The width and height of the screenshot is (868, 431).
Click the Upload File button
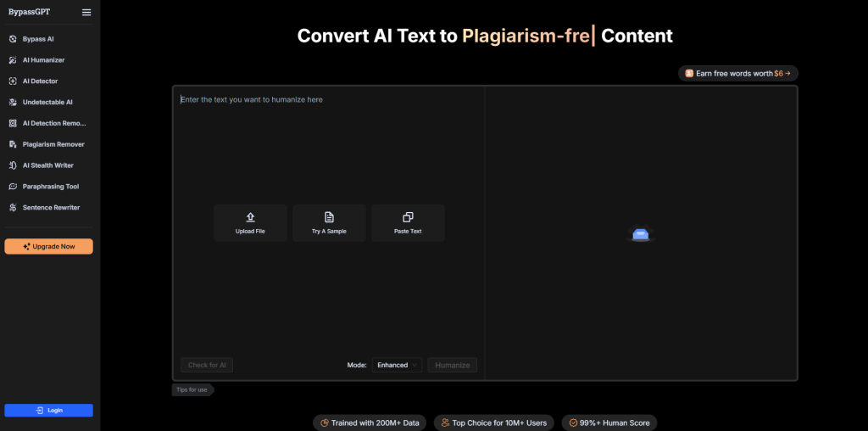(x=250, y=222)
